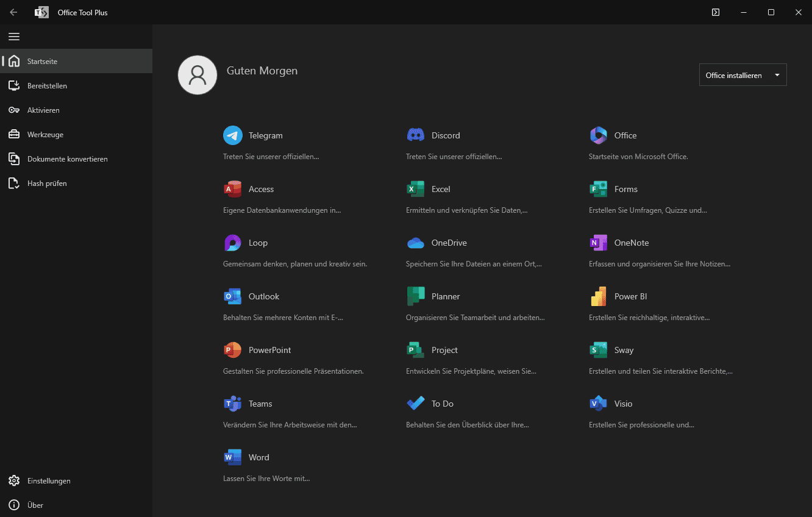Click the OneNote app icon
812x517 pixels.
(x=599, y=243)
